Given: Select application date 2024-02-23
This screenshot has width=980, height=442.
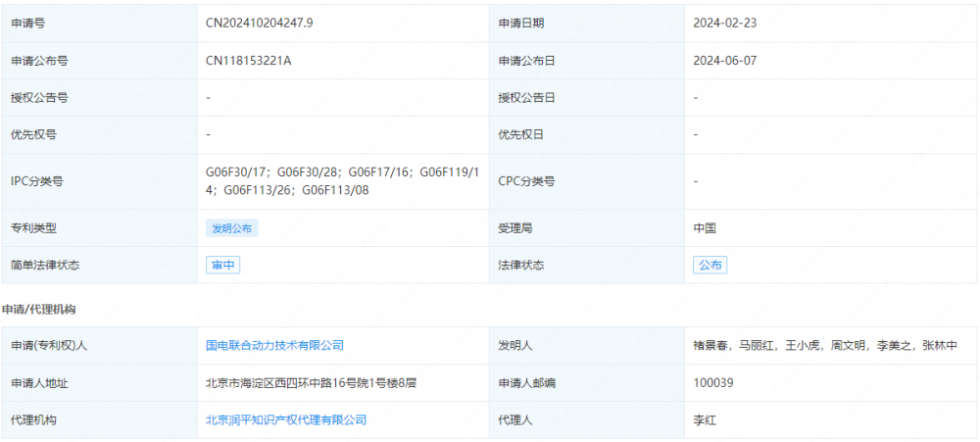Looking at the screenshot, I should point(725,24).
